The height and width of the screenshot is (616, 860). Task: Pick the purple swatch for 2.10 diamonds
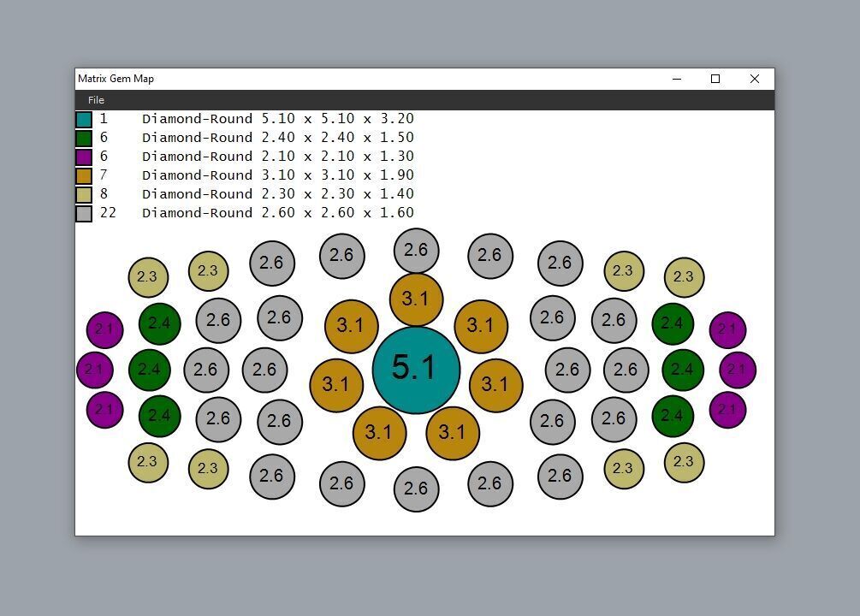[84, 157]
